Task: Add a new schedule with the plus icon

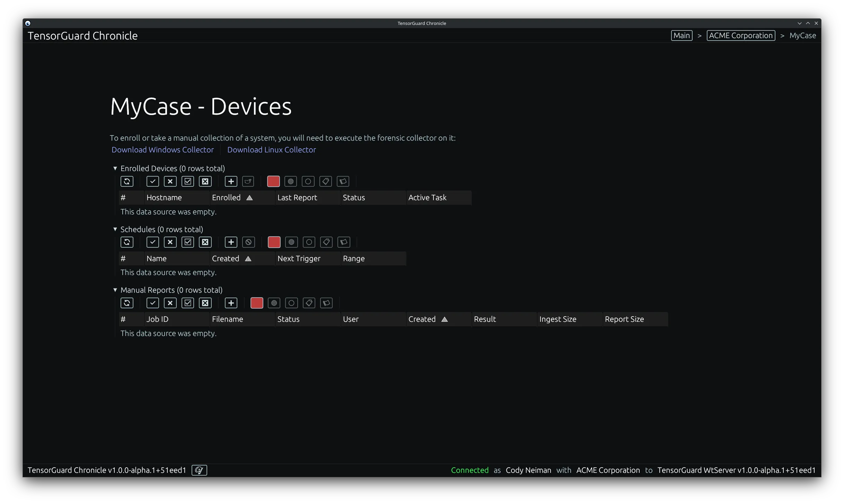Action: pos(231,242)
